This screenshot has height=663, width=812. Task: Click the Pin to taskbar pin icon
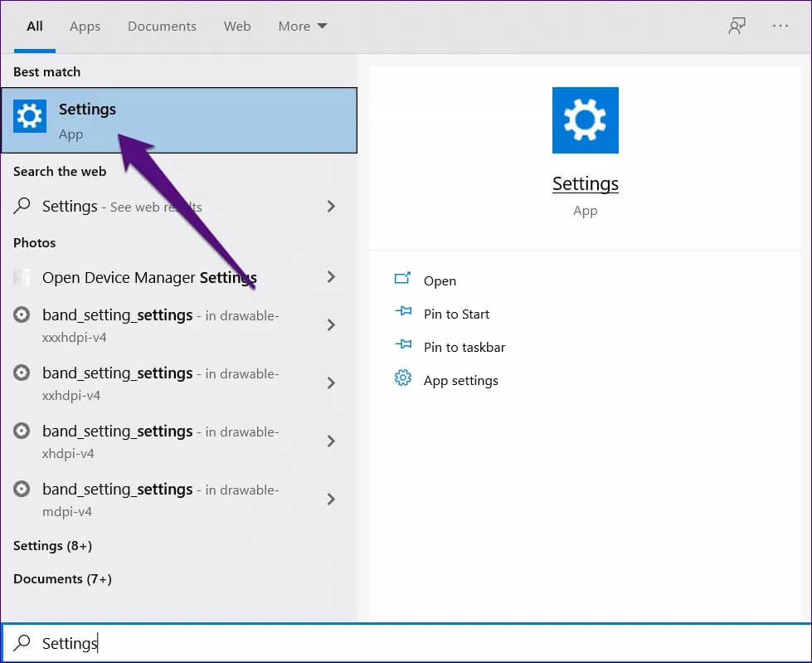(x=403, y=344)
